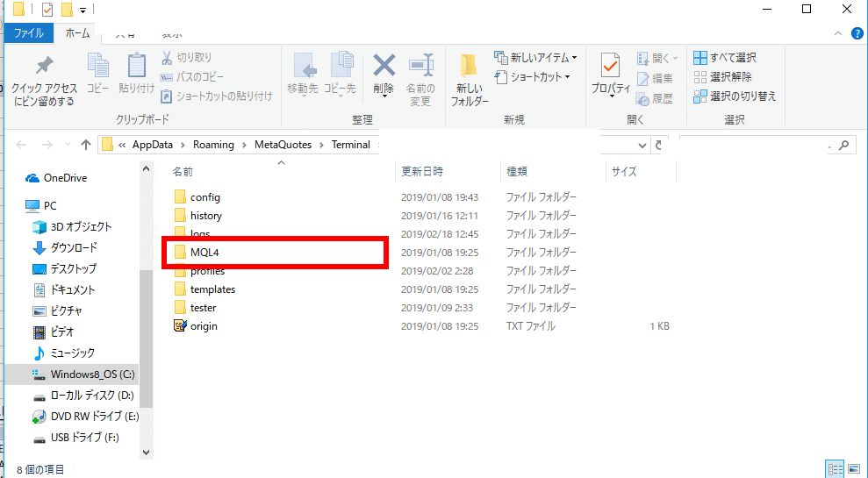
Task: Open the Help question mark icon
Action: point(857,33)
